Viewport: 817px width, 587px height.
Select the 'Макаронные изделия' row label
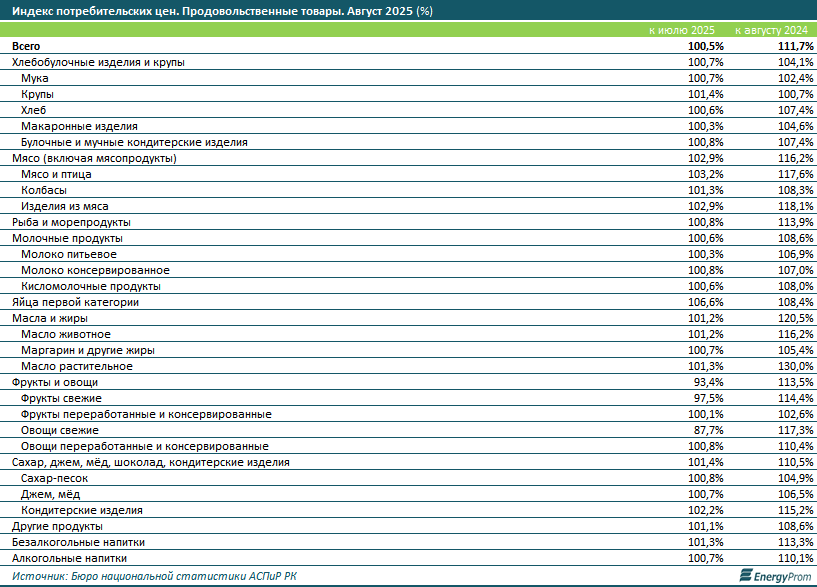79,126
